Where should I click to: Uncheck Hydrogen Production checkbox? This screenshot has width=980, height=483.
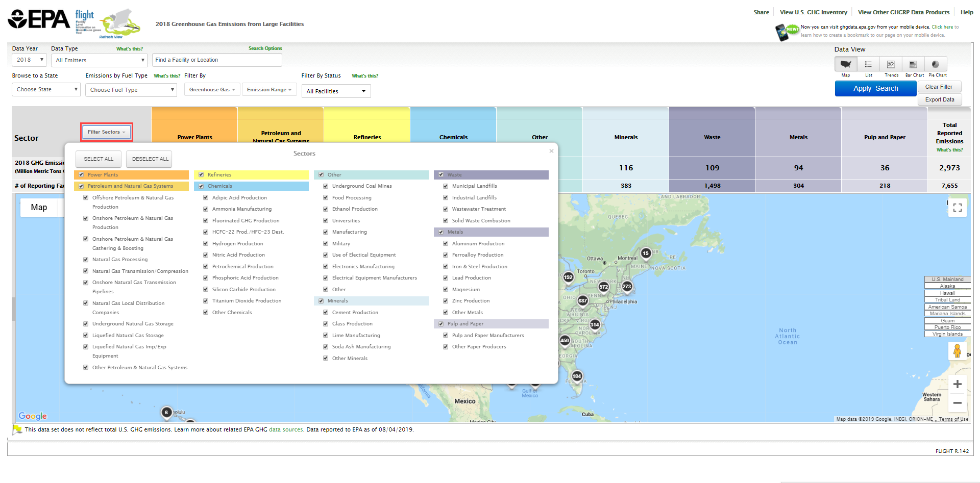point(206,244)
